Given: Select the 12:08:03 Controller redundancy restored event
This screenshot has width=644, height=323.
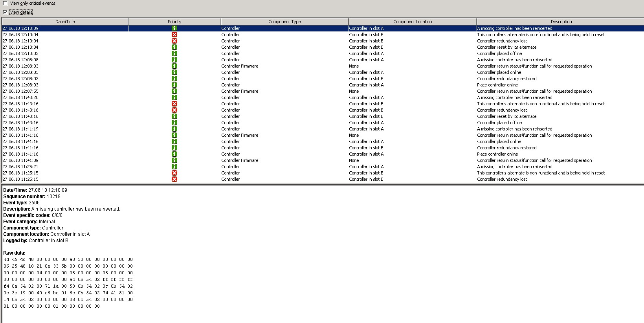Looking at the screenshot, I should pyautogui.click(x=506, y=79).
